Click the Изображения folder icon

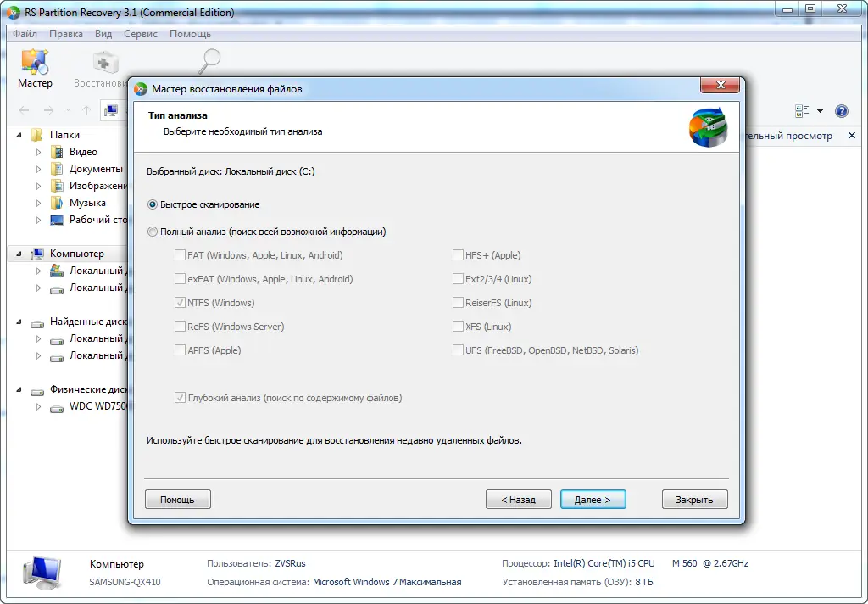57,186
